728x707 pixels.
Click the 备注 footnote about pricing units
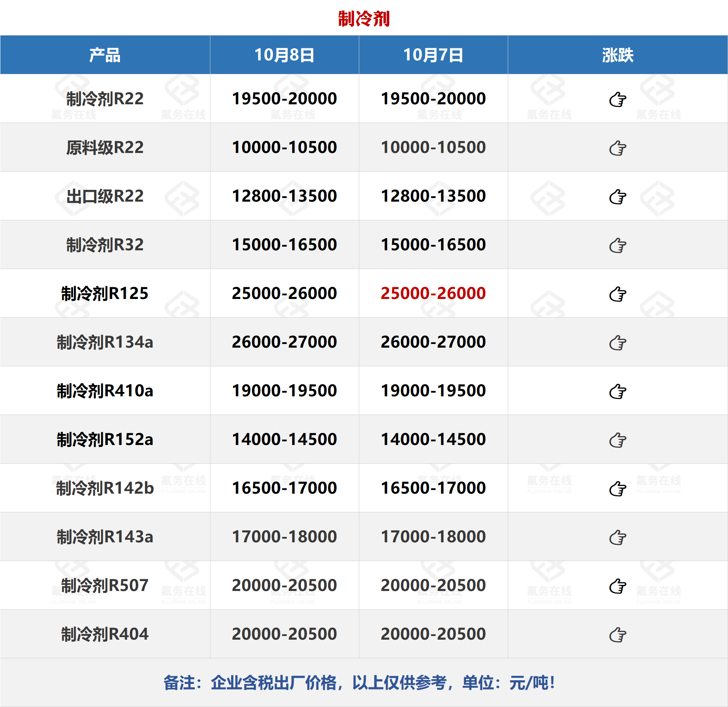(x=360, y=683)
